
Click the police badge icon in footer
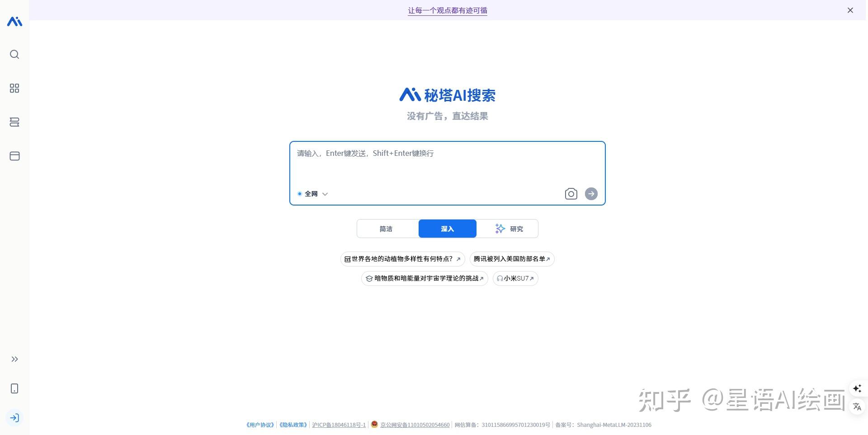tap(374, 424)
